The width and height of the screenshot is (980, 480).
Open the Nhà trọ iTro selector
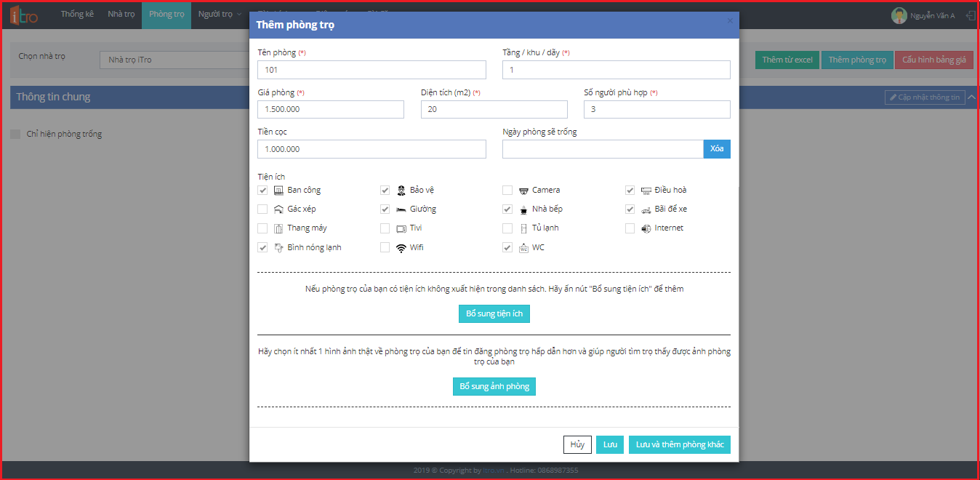(174, 60)
